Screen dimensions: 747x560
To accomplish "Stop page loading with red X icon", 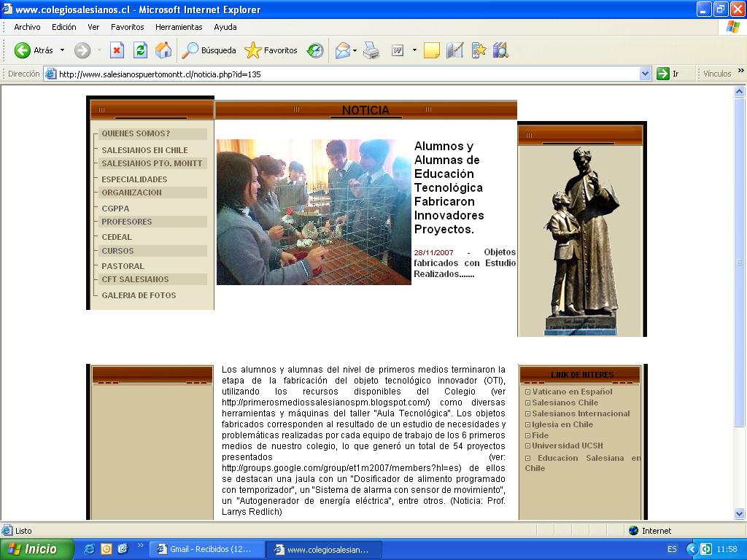I will (x=117, y=50).
